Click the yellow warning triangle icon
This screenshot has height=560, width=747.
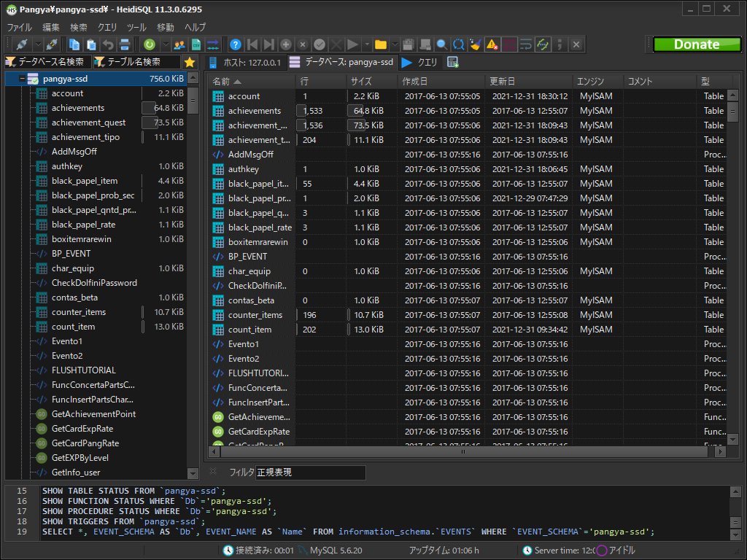coord(492,44)
